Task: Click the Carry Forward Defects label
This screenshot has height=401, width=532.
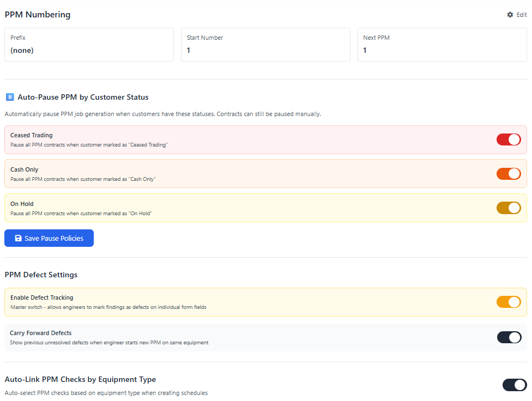Action: click(41, 333)
